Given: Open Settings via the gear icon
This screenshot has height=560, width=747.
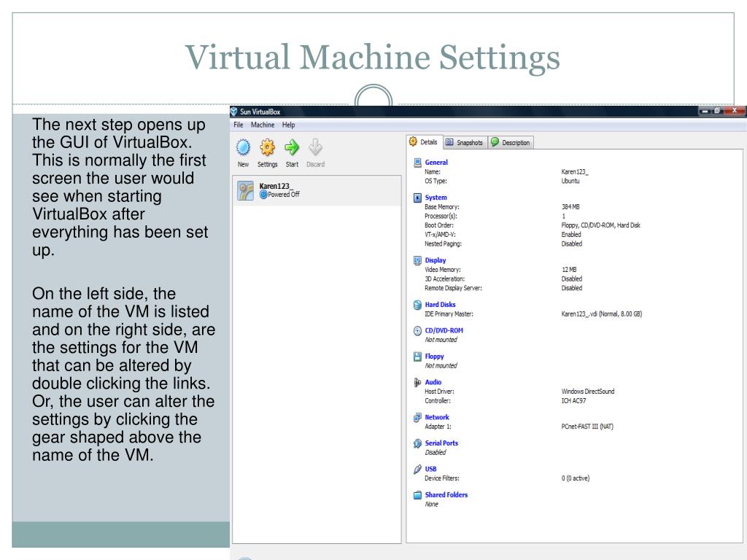Looking at the screenshot, I should click(x=267, y=147).
